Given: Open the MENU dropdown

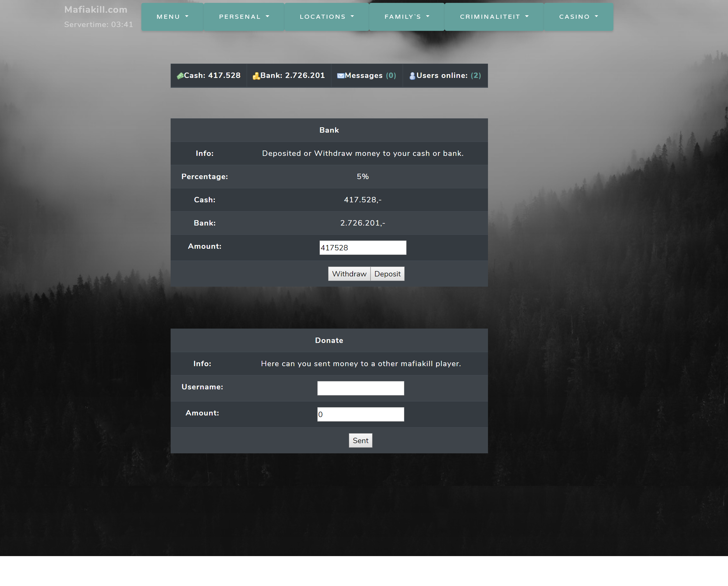Looking at the screenshot, I should point(172,17).
